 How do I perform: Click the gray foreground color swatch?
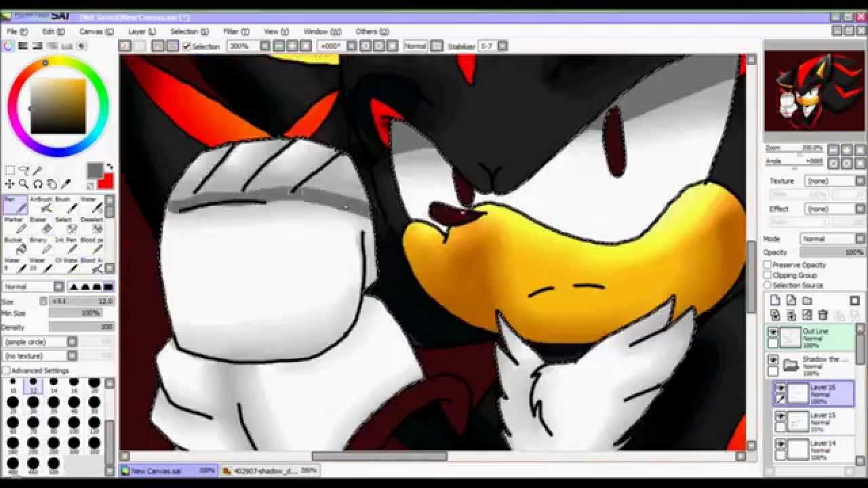pos(95,171)
